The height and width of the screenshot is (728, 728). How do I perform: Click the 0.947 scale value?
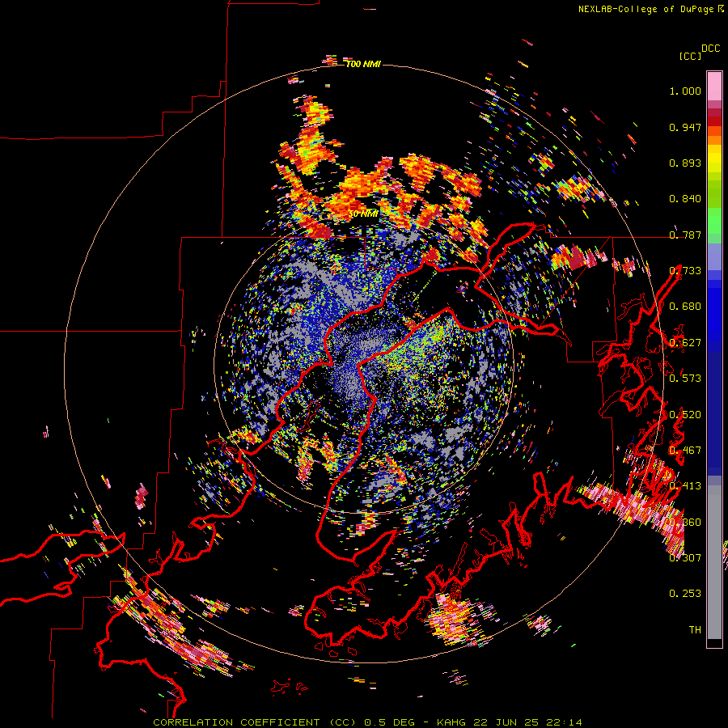pyautogui.click(x=685, y=127)
